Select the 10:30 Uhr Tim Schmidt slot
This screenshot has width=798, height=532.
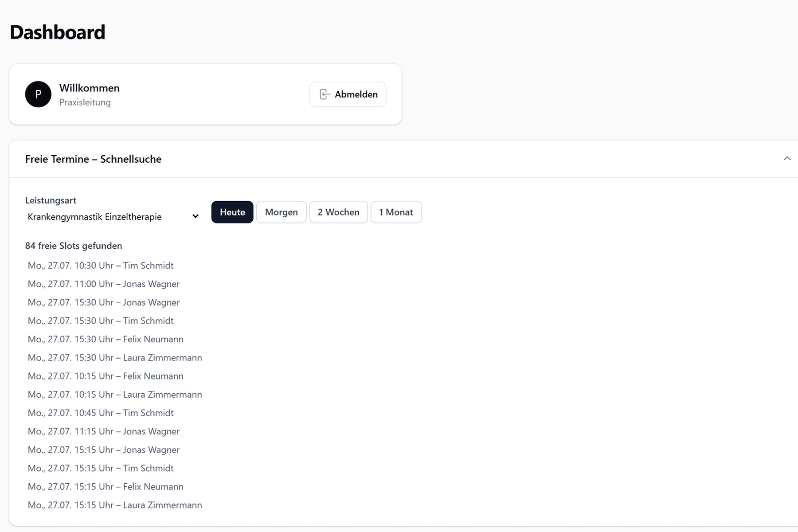coord(101,265)
